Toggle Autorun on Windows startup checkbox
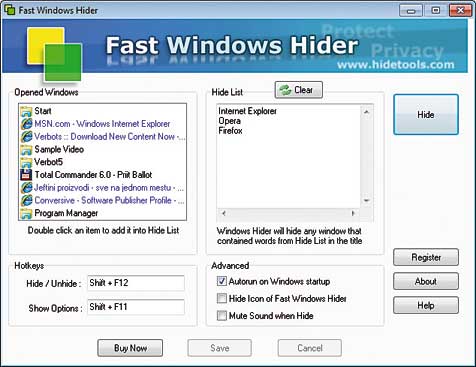Screen dimensions: 476x367 222,281
